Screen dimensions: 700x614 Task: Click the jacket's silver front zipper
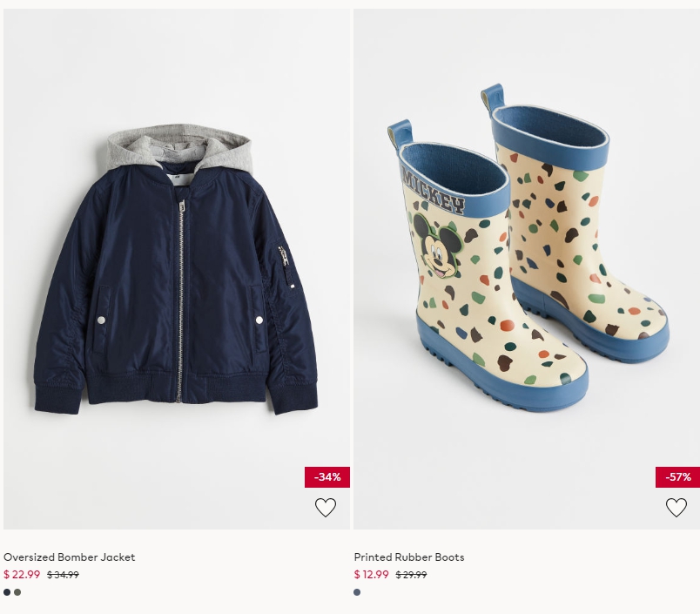(180, 300)
